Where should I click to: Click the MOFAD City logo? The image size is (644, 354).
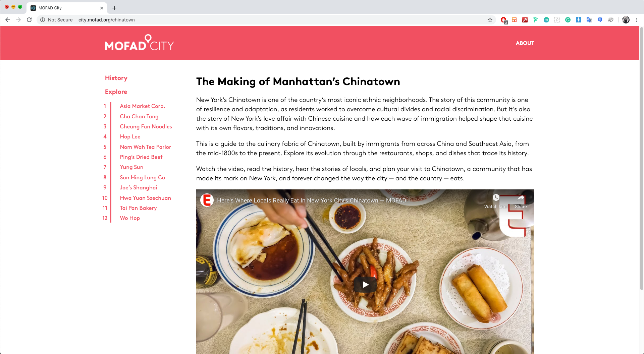[139, 43]
